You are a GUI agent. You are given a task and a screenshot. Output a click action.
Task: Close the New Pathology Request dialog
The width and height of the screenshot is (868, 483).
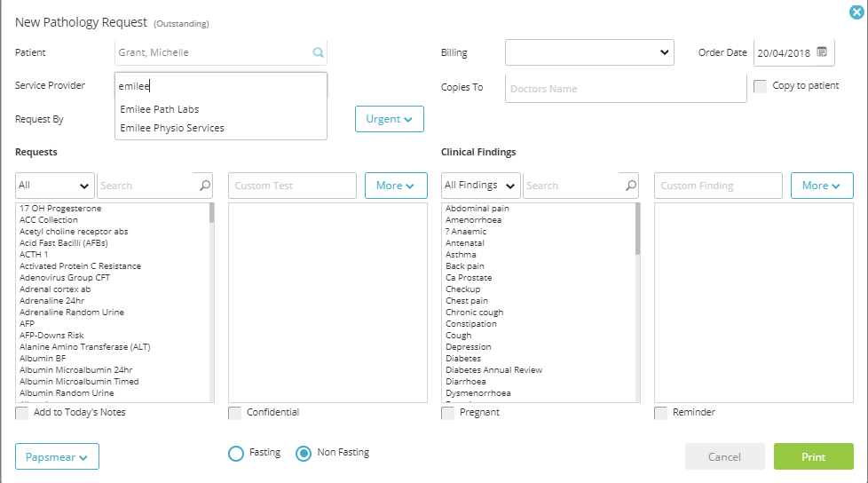(856, 12)
